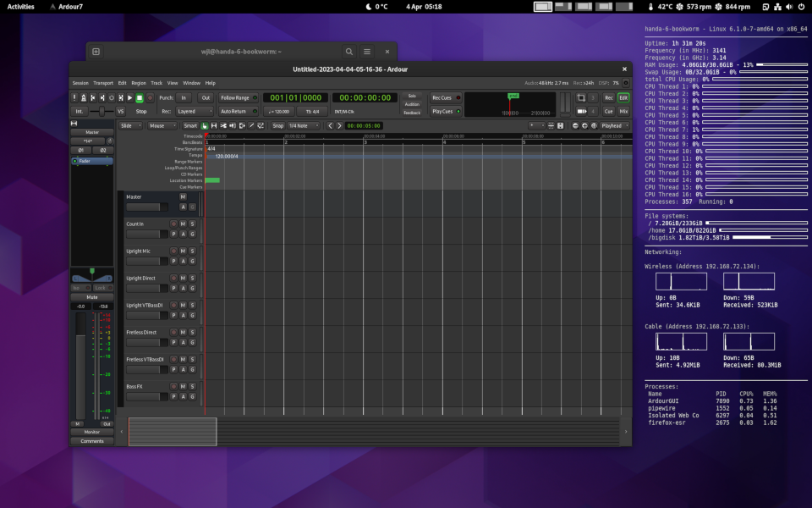The image size is (812, 508).
Task: Adjust the shuttle speed slider
Action: pyautogui.click(x=101, y=111)
